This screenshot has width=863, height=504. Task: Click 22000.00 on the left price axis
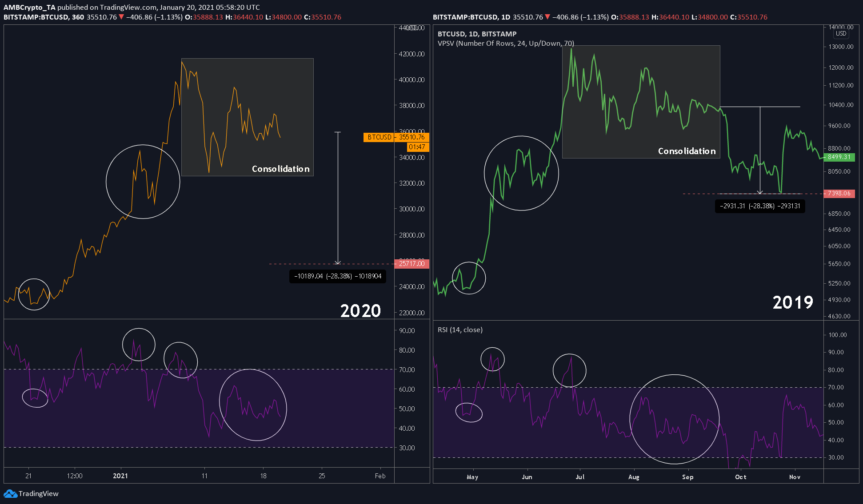[x=412, y=313]
